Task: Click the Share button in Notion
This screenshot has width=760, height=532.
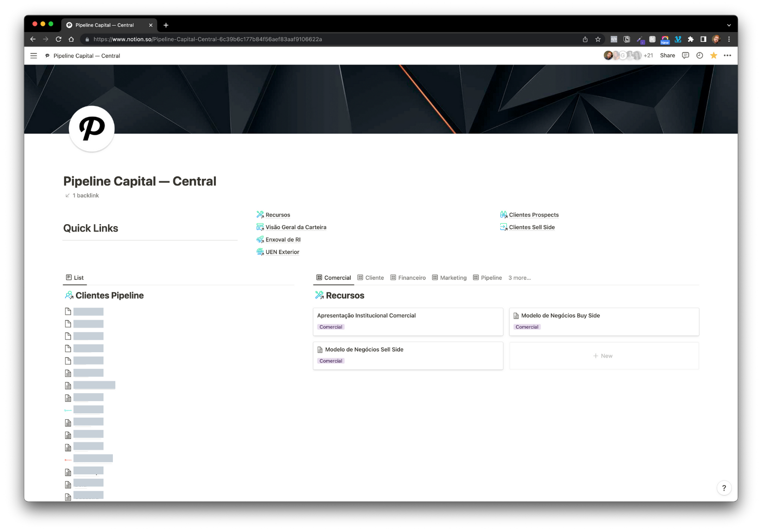Action: coord(667,56)
